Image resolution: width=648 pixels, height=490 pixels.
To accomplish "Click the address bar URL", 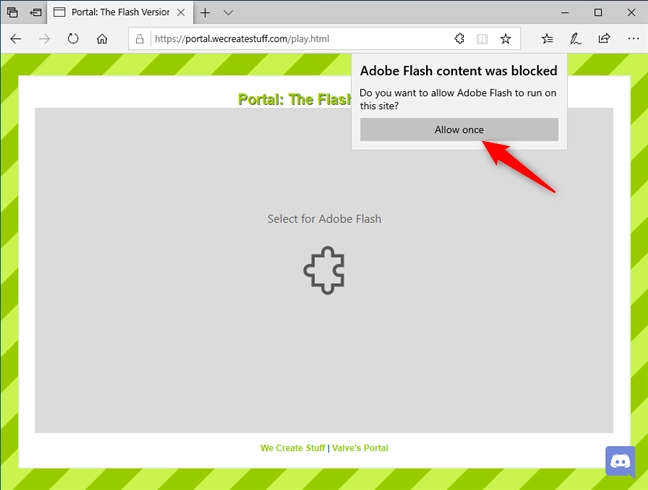I will pyautogui.click(x=242, y=39).
